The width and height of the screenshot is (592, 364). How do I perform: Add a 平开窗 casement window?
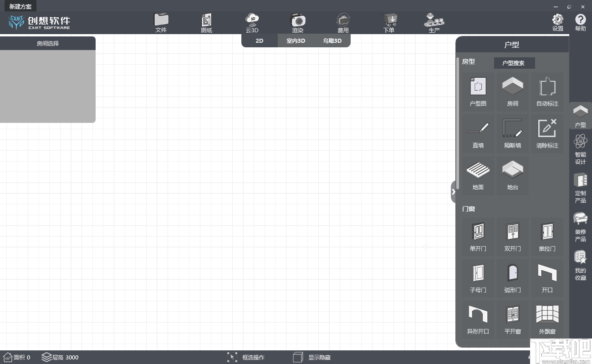click(513, 319)
